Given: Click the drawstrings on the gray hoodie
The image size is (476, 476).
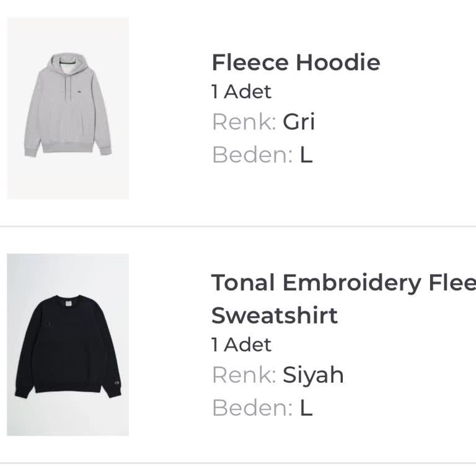Looking at the screenshot, I should [x=68, y=87].
